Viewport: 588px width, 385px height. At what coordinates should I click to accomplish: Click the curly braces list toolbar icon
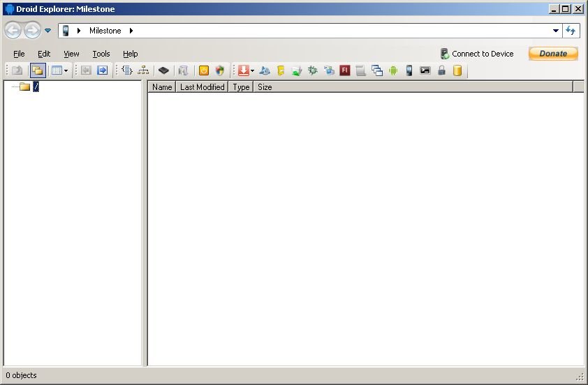point(127,70)
